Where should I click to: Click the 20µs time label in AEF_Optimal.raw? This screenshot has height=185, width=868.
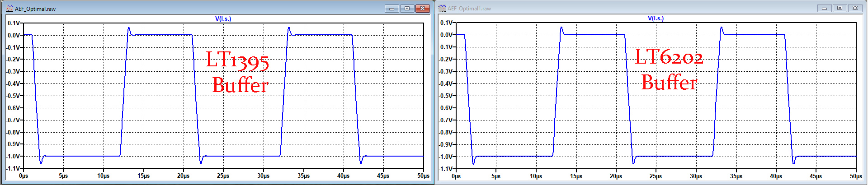[x=183, y=176]
